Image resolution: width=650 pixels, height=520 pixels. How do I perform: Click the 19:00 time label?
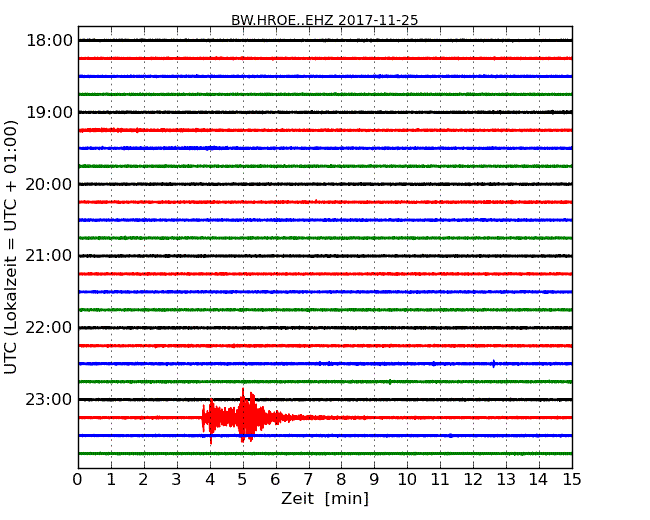tap(49, 112)
